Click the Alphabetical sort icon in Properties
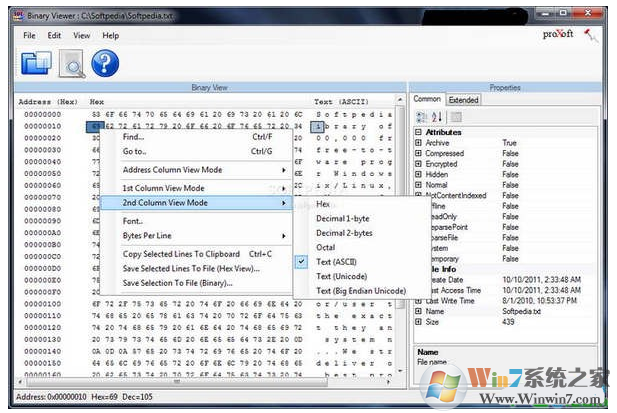The width and height of the screenshot is (617, 413). click(x=437, y=117)
